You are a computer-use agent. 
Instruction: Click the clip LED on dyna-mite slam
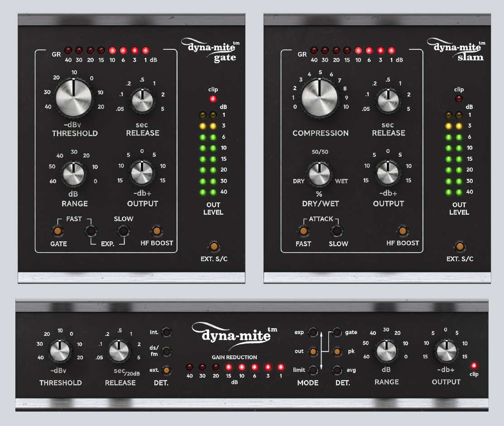(x=459, y=99)
